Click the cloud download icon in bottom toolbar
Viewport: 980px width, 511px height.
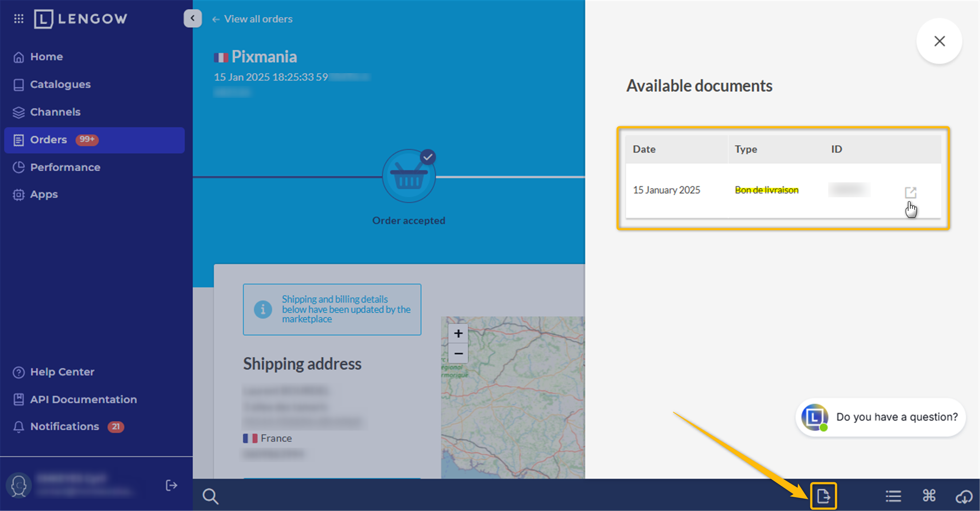pyautogui.click(x=964, y=496)
